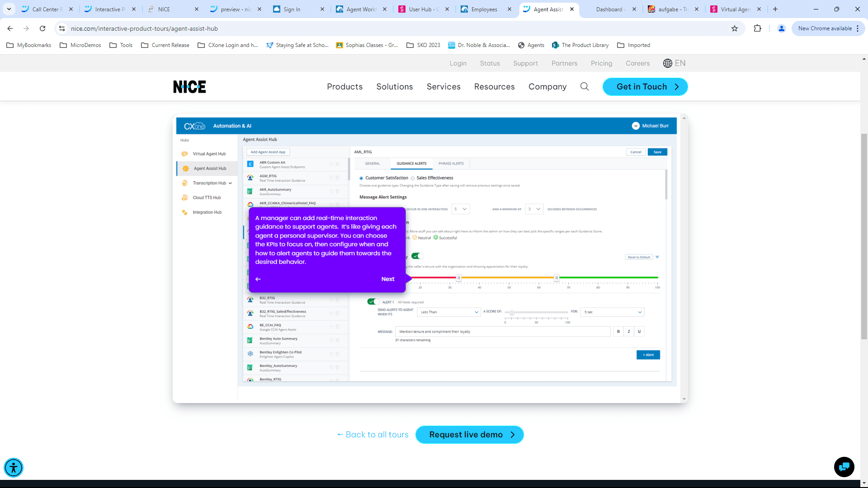
Task: Click the A SCORE OF slider knob
Action: (512, 313)
